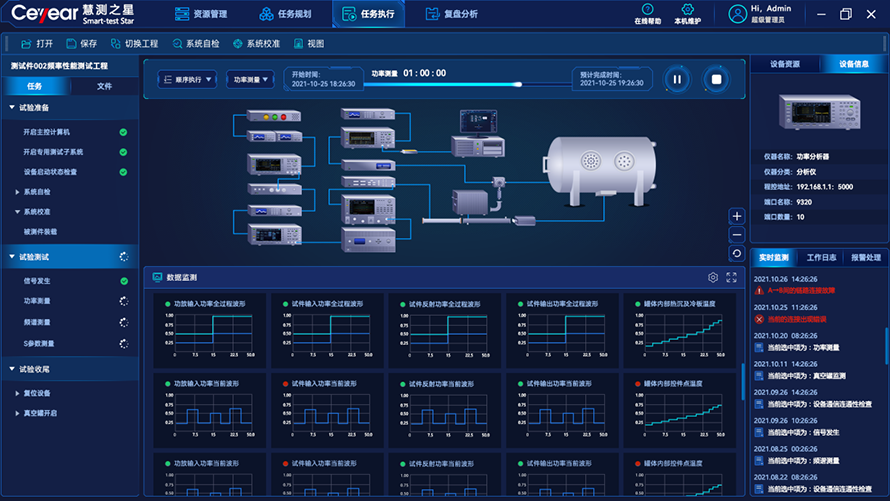Viewport: 890px width, 501px height.
Task: Click the green status check for 信号发生
Action: (x=123, y=282)
